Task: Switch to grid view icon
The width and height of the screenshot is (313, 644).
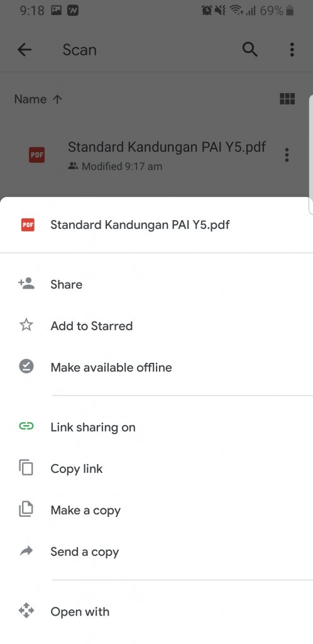Action: tap(287, 99)
